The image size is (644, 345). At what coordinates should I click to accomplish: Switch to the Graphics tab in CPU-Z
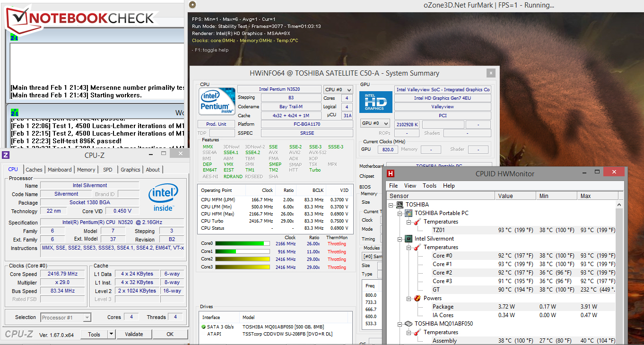coord(131,170)
